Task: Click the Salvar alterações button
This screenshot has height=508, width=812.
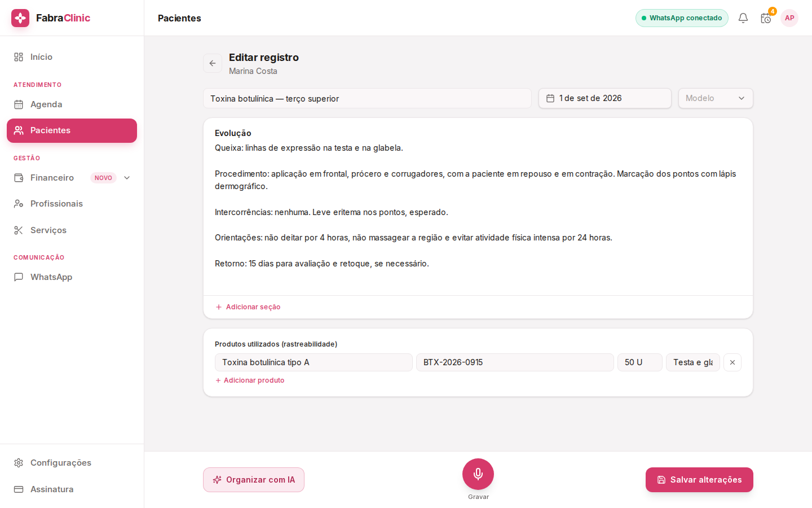Action: coord(699,480)
